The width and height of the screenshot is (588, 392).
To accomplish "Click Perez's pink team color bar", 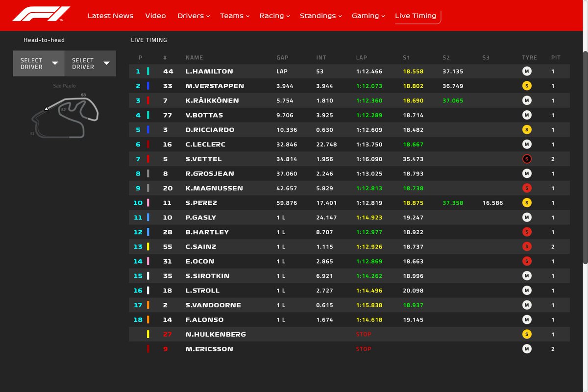I will [148, 203].
